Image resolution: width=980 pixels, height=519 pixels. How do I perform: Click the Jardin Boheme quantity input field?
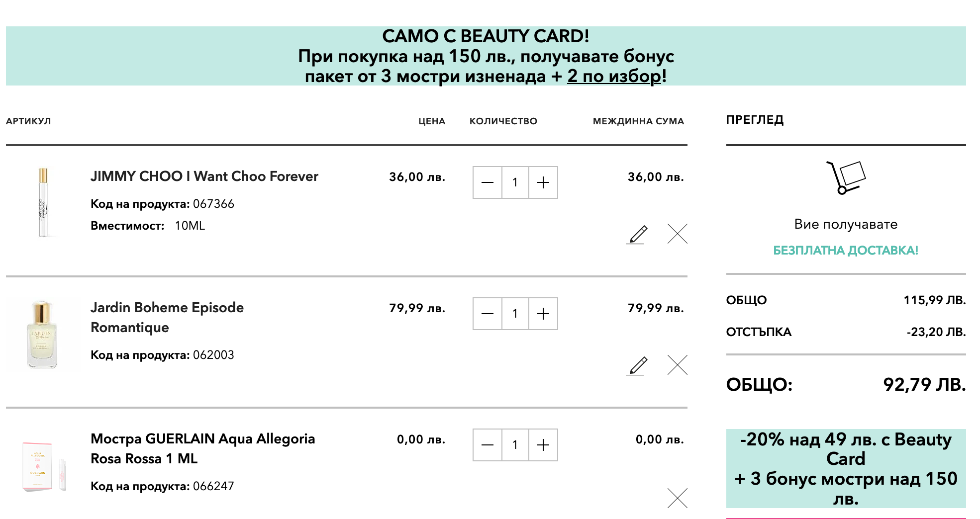click(515, 314)
